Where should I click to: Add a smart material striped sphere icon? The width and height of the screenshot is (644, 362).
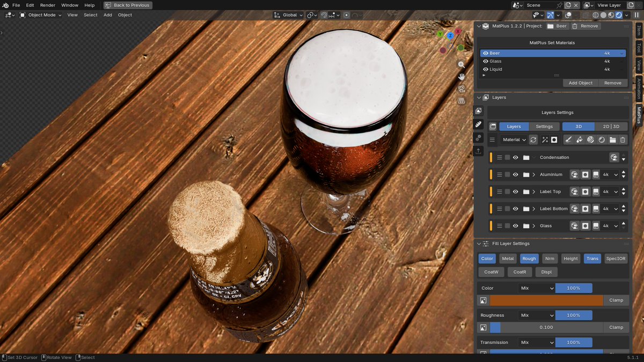click(590, 139)
